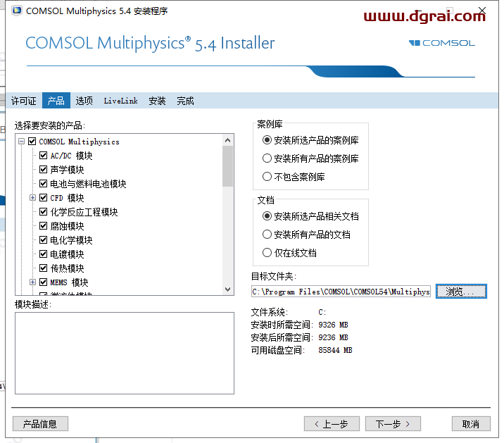The width and height of the screenshot is (504, 443).
Task: Uncheck the AC/DC 模块 checkbox
Action: [x=44, y=156]
